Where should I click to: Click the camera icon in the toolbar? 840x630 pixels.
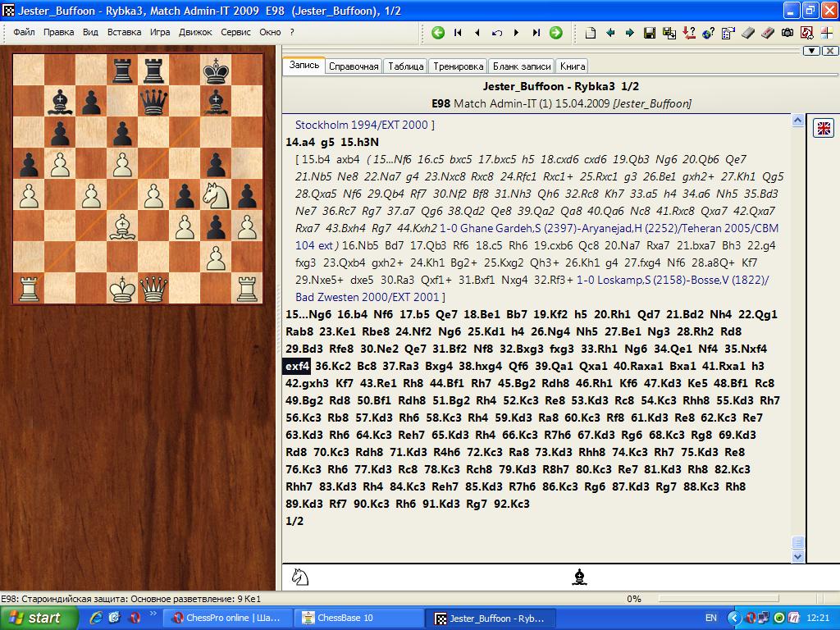[x=787, y=33]
